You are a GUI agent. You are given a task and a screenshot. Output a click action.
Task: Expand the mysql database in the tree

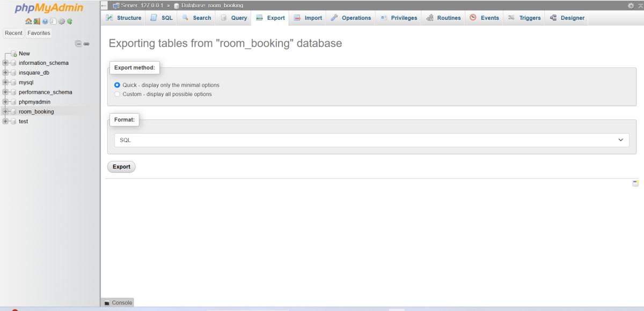point(5,83)
